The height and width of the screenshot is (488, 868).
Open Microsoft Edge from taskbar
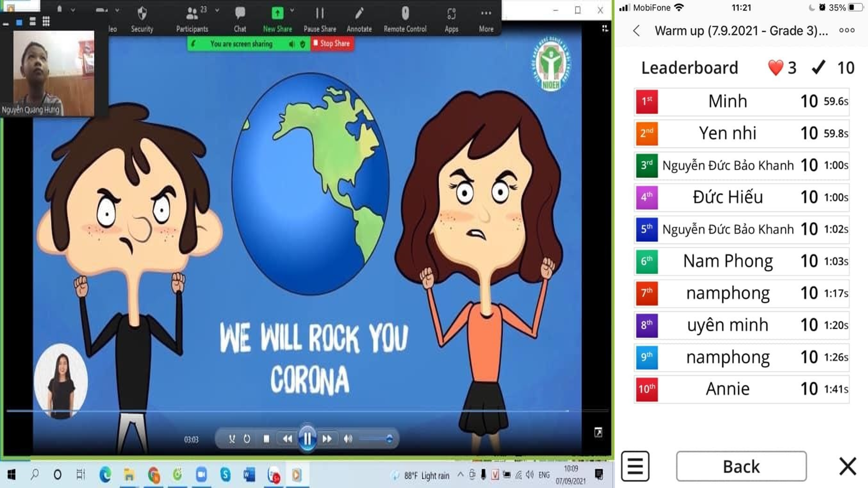105,475
